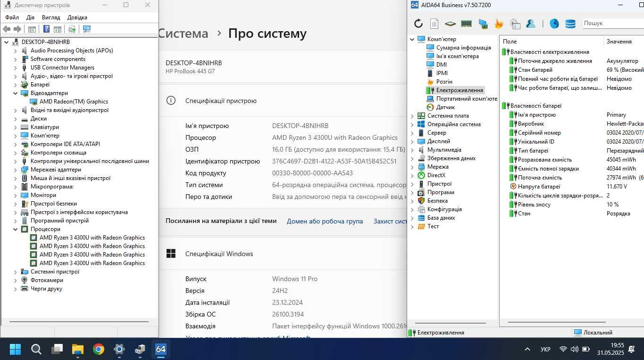The height and width of the screenshot is (360, 644).
Task: Click the AIDA64 user silhouette toolbar icon
Action: coord(531,23)
